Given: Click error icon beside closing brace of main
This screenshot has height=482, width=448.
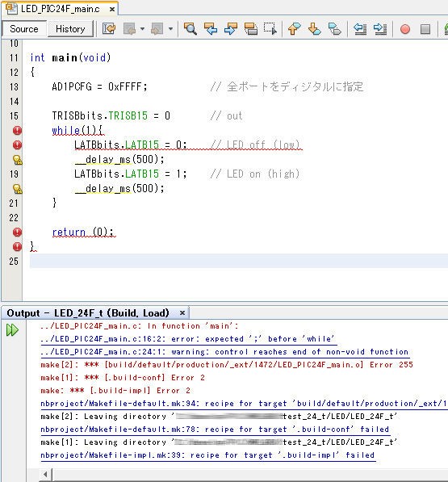Looking at the screenshot, I should 17,246.
